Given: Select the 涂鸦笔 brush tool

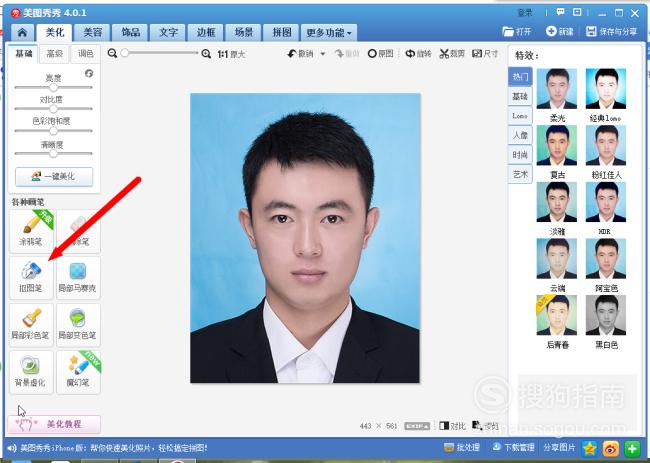Looking at the screenshot, I should coord(32,230).
